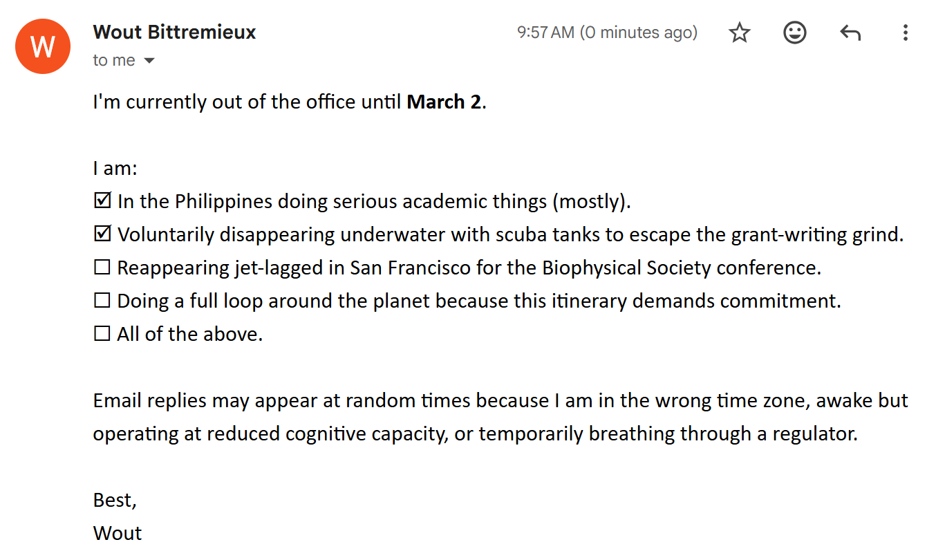Click the checked box for scuba tanks line
936x560 pixels.
[x=102, y=234]
